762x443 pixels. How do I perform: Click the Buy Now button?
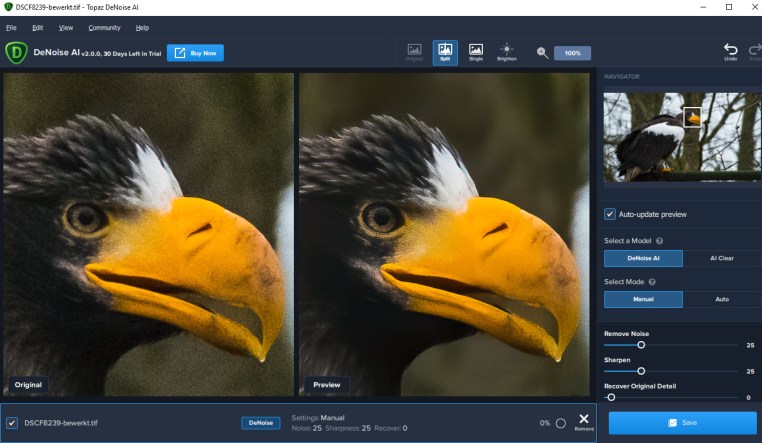195,52
